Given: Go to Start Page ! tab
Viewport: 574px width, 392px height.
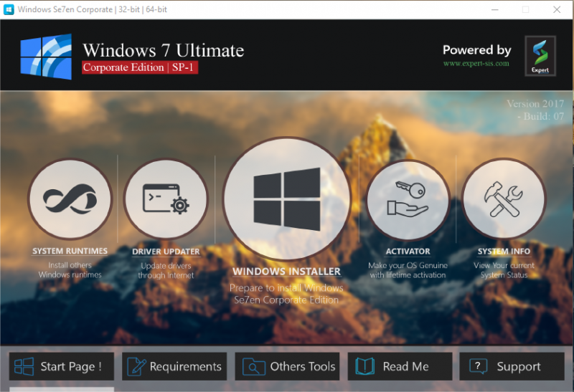Looking at the screenshot, I should click(62, 366).
